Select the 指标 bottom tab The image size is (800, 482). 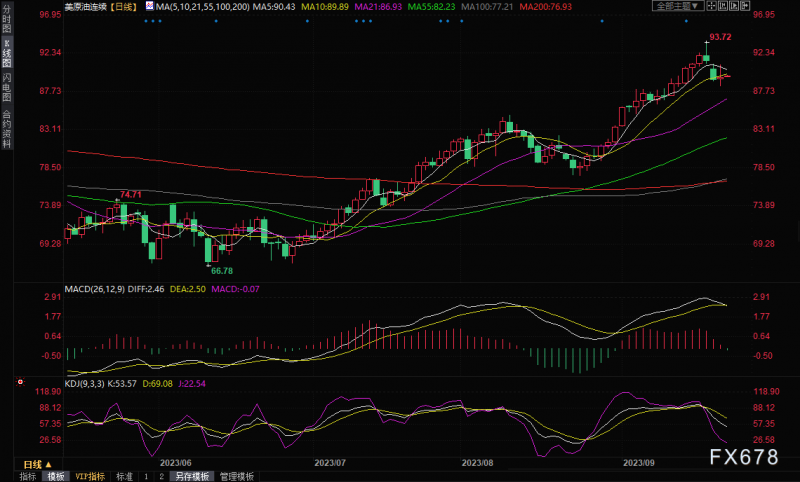[x=27, y=477]
